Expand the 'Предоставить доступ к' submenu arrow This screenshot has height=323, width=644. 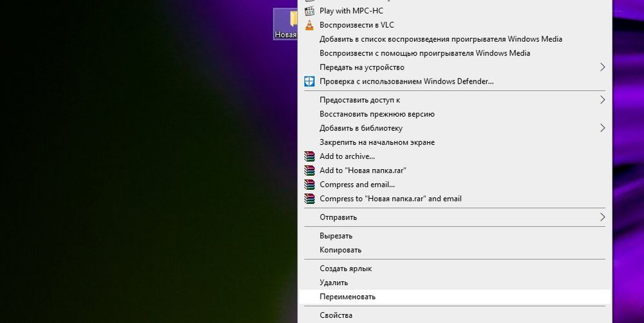pyautogui.click(x=602, y=100)
